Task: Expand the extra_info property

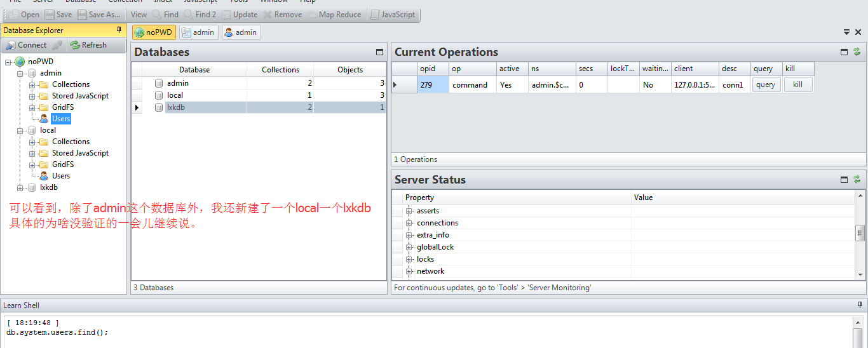Action: tap(410, 235)
